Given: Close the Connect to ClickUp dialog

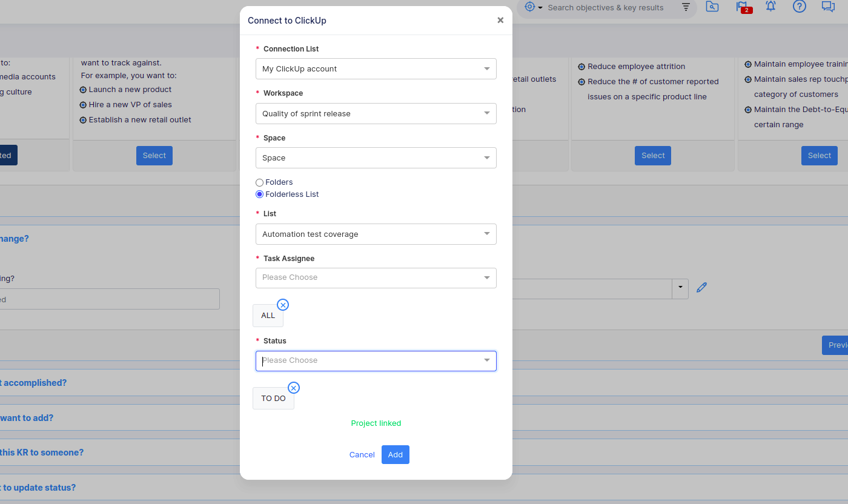Looking at the screenshot, I should click(500, 20).
